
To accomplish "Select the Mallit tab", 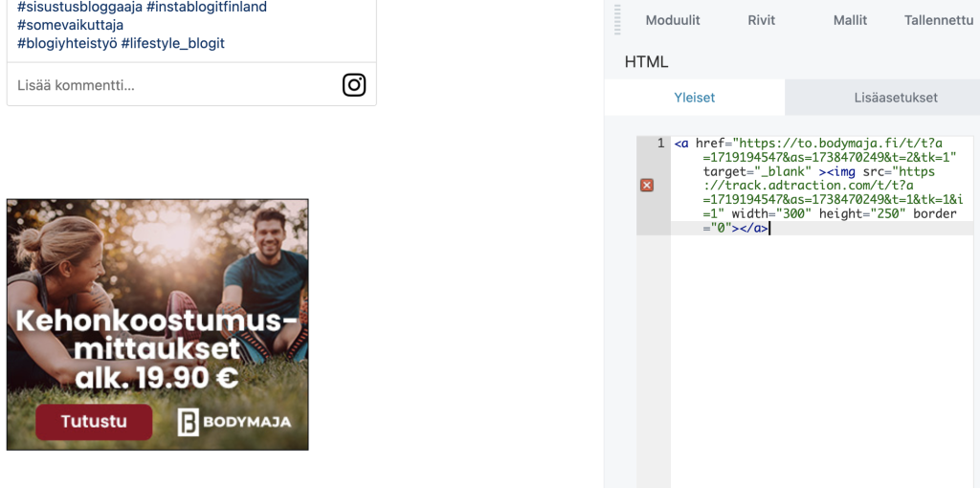I will [850, 20].
